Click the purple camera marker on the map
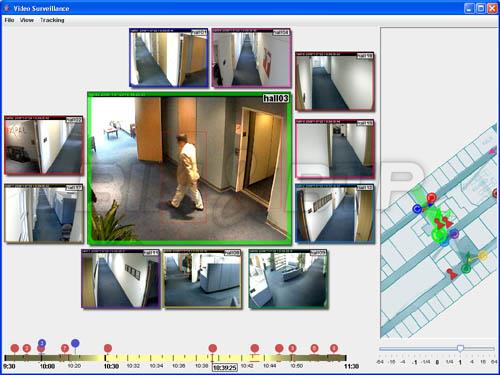The height and width of the screenshot is (375, 500). [455, 234]
